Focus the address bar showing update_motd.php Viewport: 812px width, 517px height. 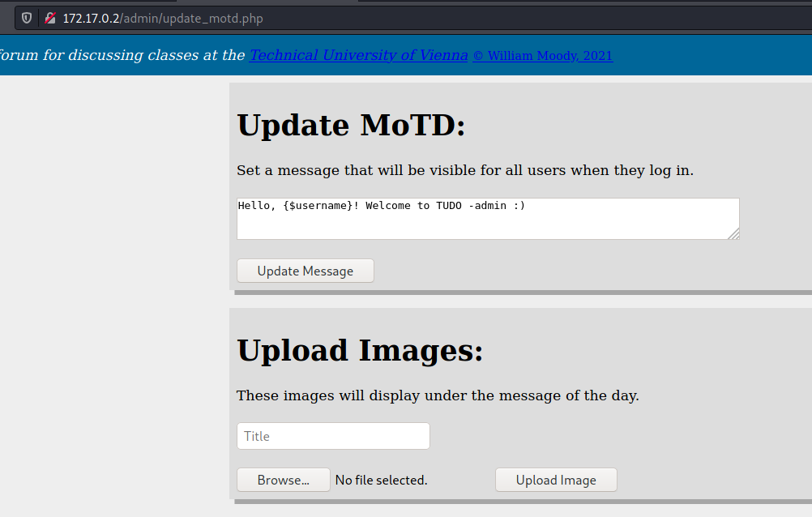(x=414, y=18)
